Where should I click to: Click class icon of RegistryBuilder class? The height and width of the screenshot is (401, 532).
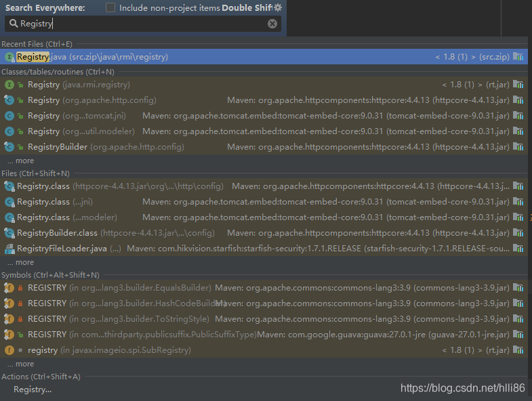pyautogui.click(x=9, y=147)
